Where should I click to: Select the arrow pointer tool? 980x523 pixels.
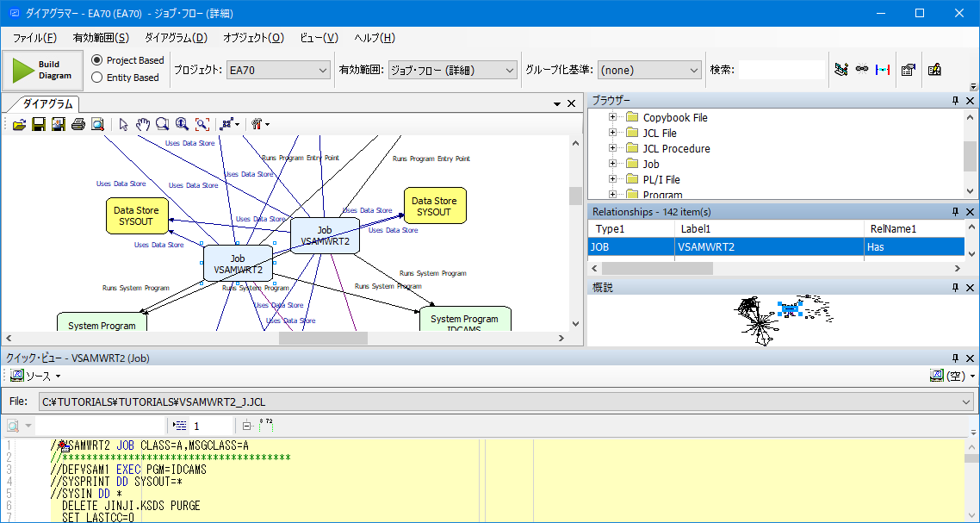[124, 124]
